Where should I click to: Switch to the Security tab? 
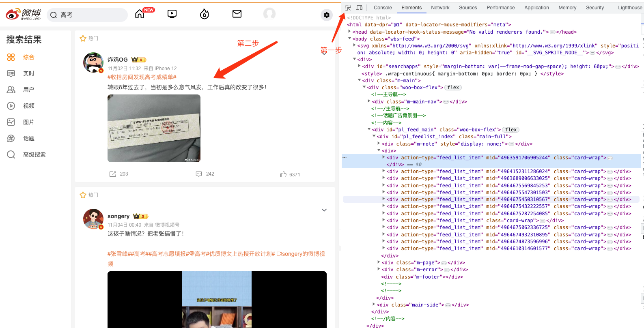pos(595,8)
